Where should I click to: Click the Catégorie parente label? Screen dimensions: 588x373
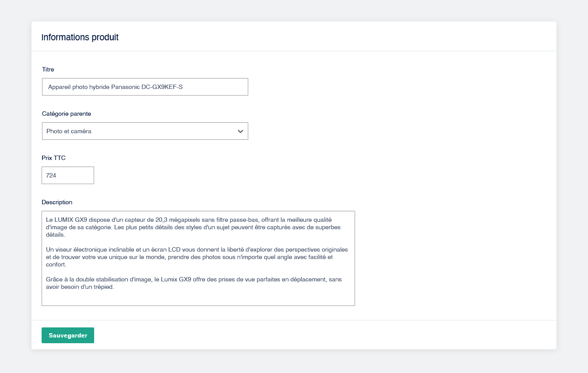67,114
